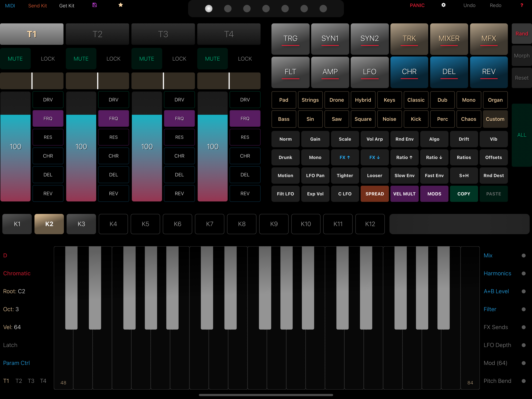Select the FRQ parameter for T1
This screenshot has height=399, width=532.
click(48, 118)
